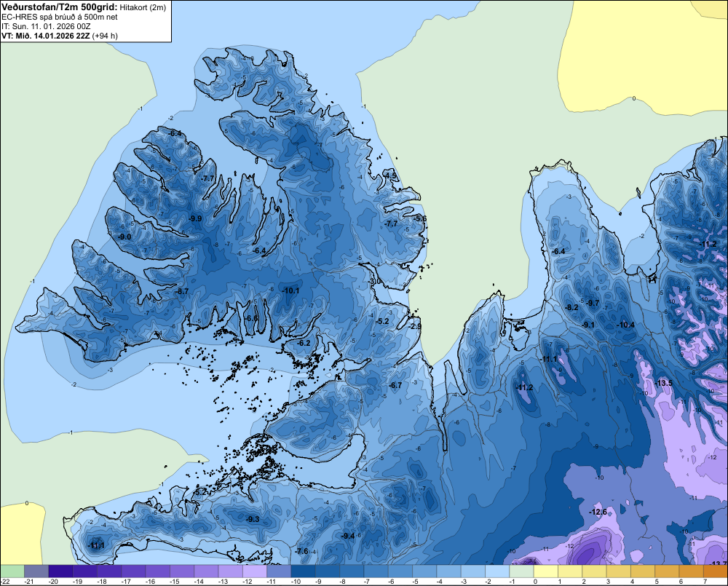Screen dimensions: 728x586
Task: Click the light green legend swatch above -22
Action: 12,571
